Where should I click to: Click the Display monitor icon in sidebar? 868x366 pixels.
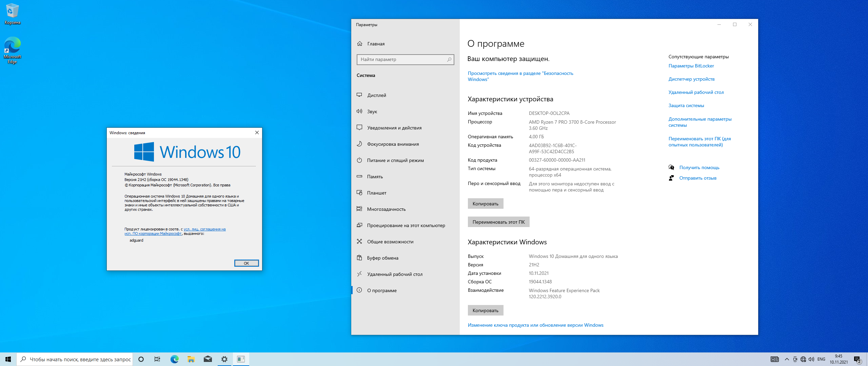[x=359, y=95]
